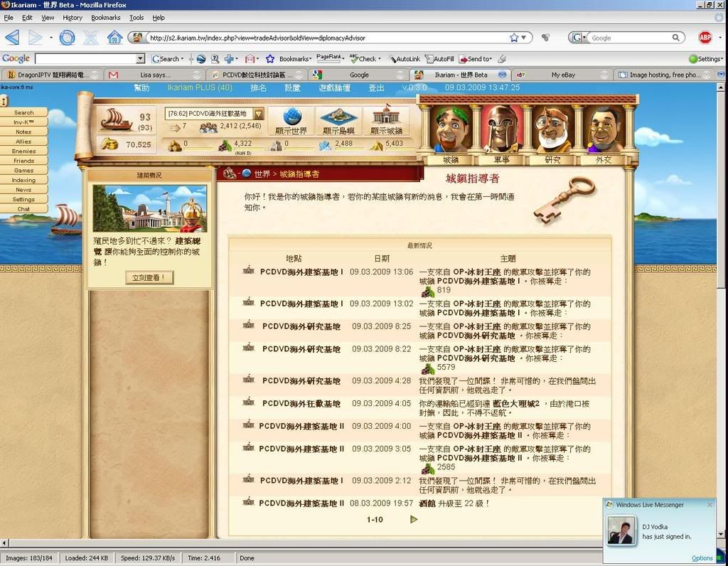Close the Windows Live Messenger popup

710,504
